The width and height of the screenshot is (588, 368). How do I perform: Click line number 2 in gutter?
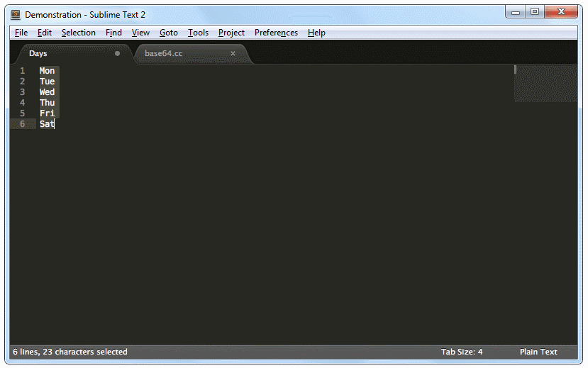click(23, 82)
